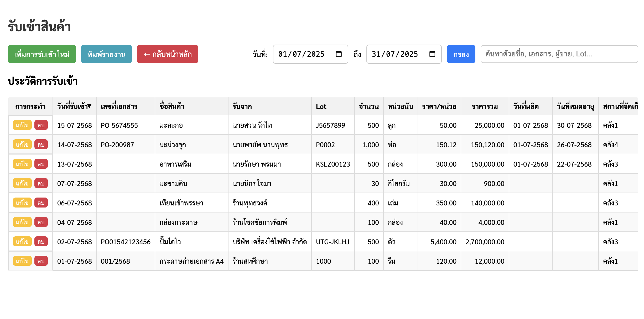Edit the กระดาษถ่ายเอกสาร A4 record

click(x=22, y=261)
